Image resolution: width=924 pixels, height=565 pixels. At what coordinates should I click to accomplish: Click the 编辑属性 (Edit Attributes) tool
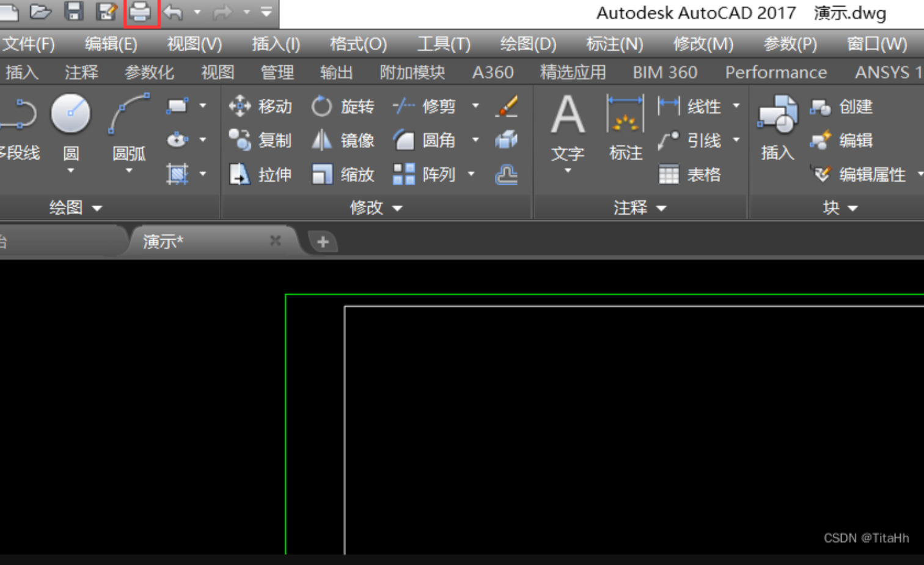[x=857, y=174]
